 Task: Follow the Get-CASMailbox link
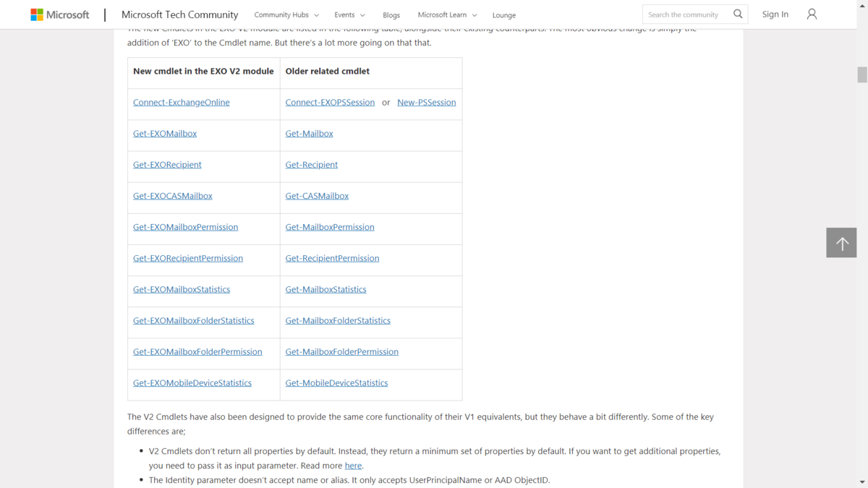click(317, 195)
